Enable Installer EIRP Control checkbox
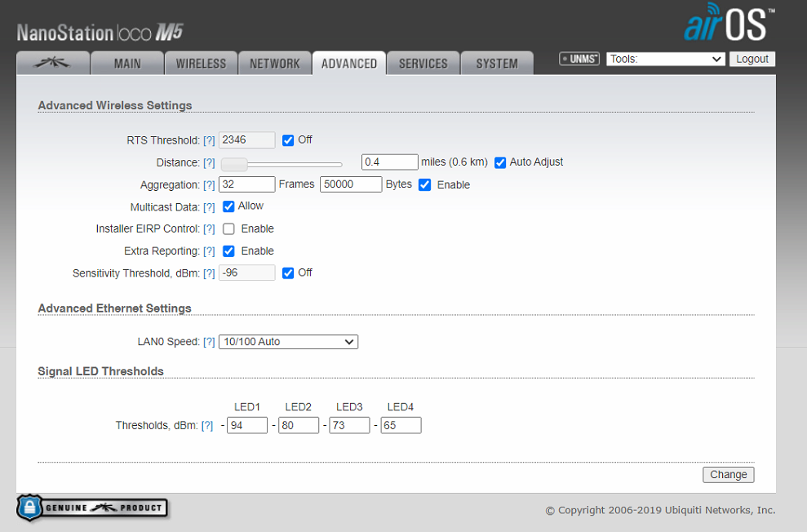 click(x=228, y=228)
